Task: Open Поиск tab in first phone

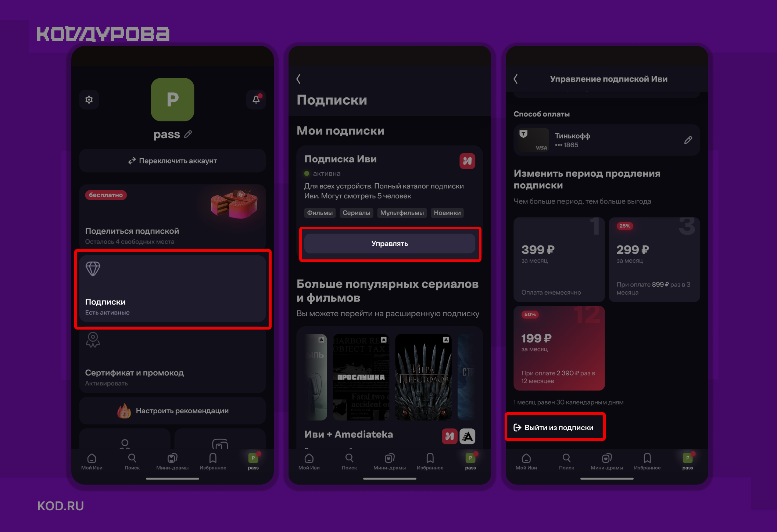Action: [x=132, y=461]
